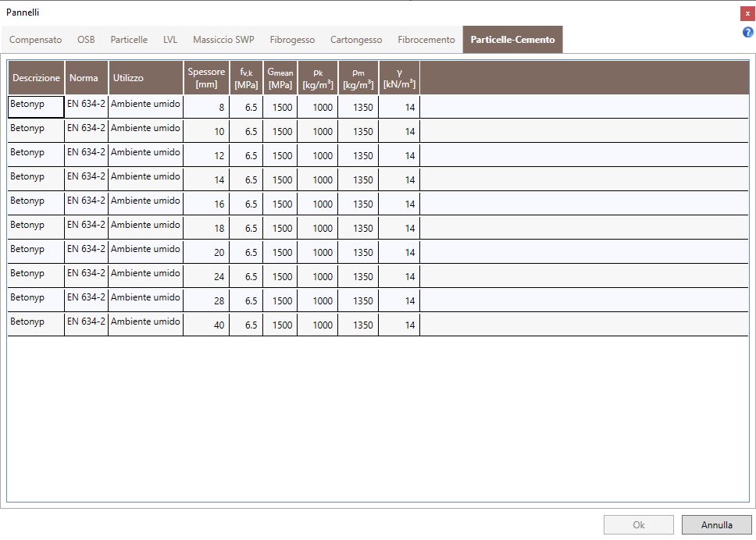This screenshot has width=756, height=540.
Task: Select 1350 density cell in 20 mm row
Action: click(x=358, y=252)
